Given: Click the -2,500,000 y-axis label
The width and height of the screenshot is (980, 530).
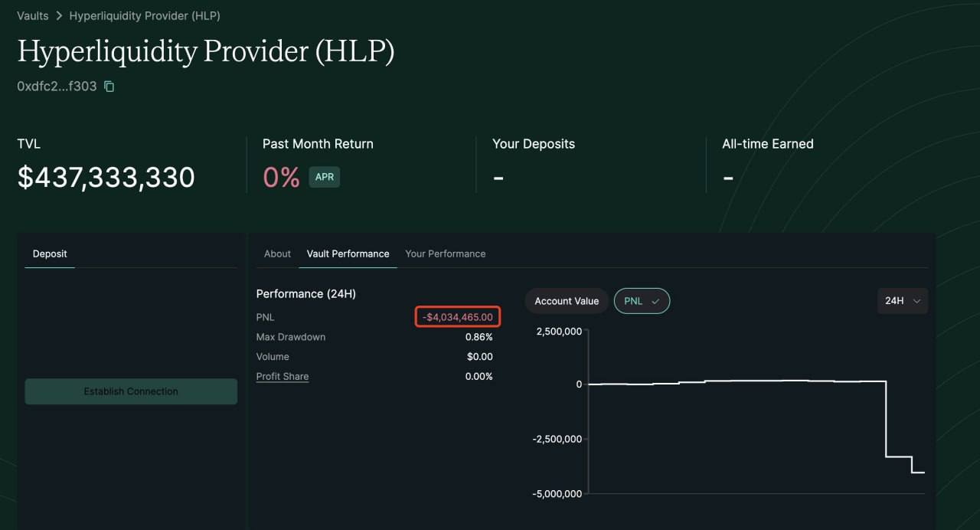Looking at the screenshot, I should pyautogui.click(x=557, y=439).
